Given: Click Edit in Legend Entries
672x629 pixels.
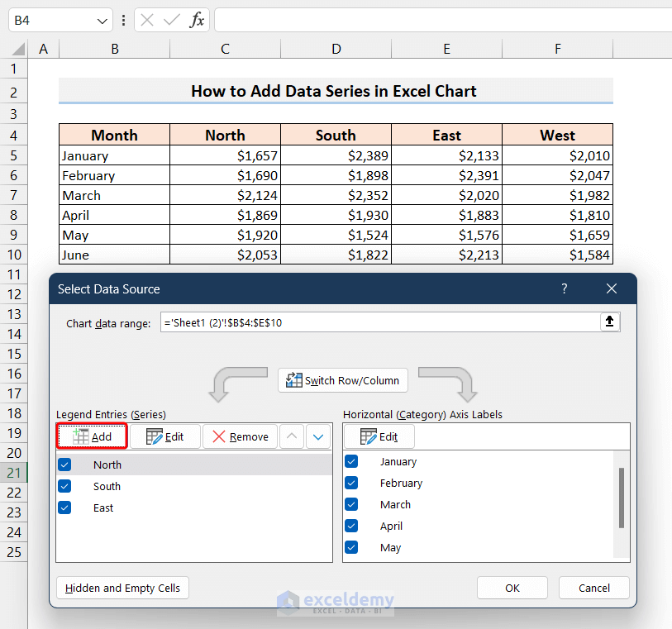Looking at the screenshot, I should click(x=165, y=436).
